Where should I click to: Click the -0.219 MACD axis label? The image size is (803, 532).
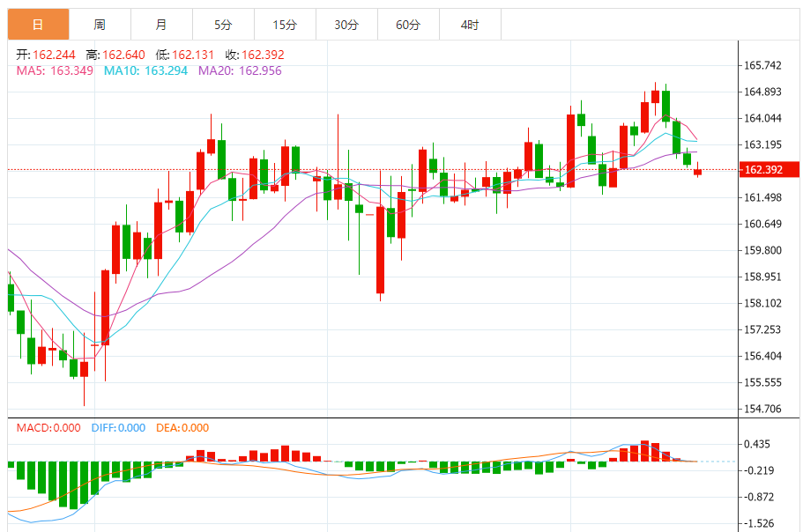(759, 470)
